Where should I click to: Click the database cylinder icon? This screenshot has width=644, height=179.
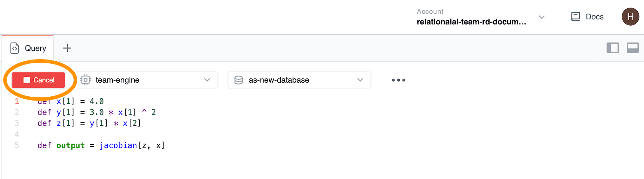239,80
